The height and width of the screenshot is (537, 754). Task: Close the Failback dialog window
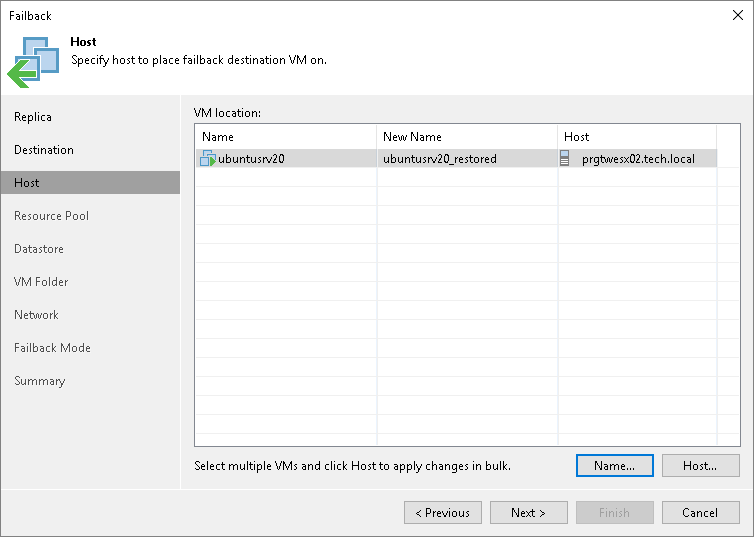[x=738, y=15]
